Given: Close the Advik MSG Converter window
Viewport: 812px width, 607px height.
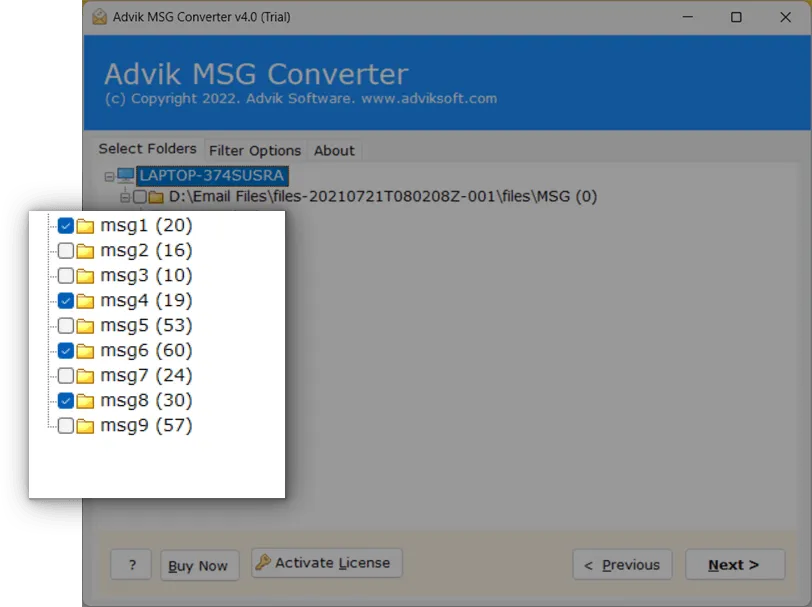Looking at the screenshot, I should click(785, 17).
